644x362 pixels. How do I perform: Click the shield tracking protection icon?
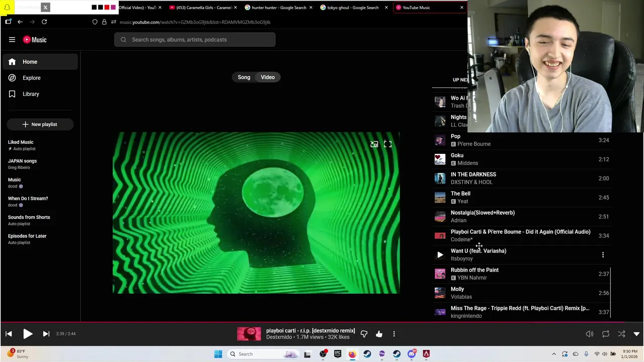tap(95, 22)
